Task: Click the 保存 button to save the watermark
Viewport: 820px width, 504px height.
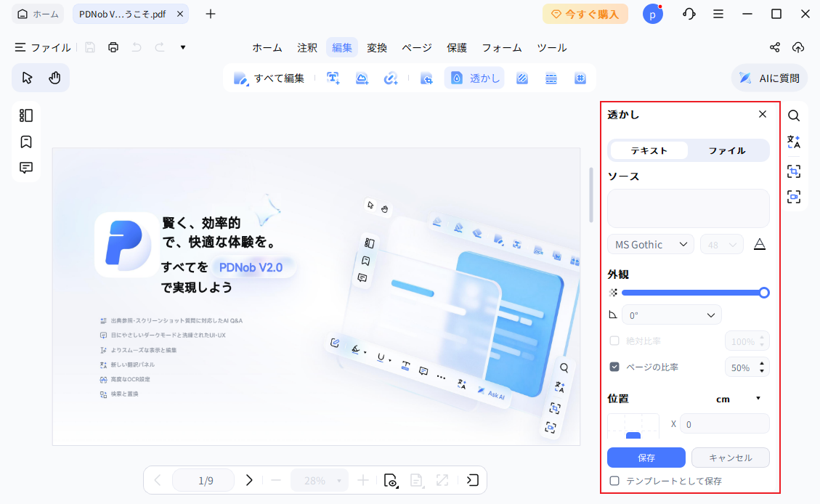Action: click(x=646, y=458)
